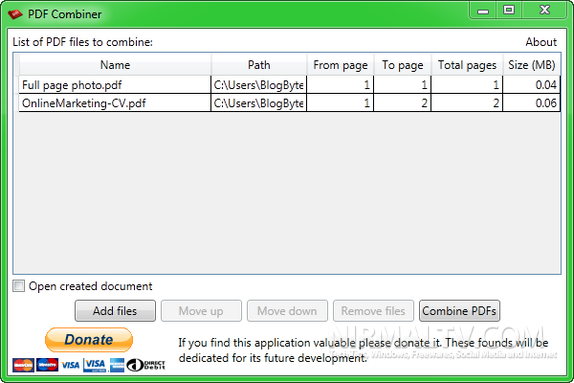Maximize the PDF Combiner window
The height and width of the screenshot is (383, 574).
[x=509, y=10]
